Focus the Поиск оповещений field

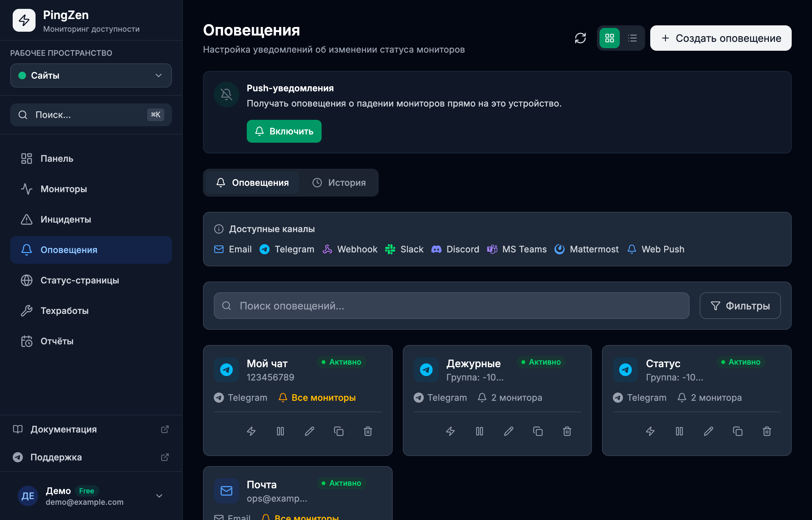click(452, 306)
